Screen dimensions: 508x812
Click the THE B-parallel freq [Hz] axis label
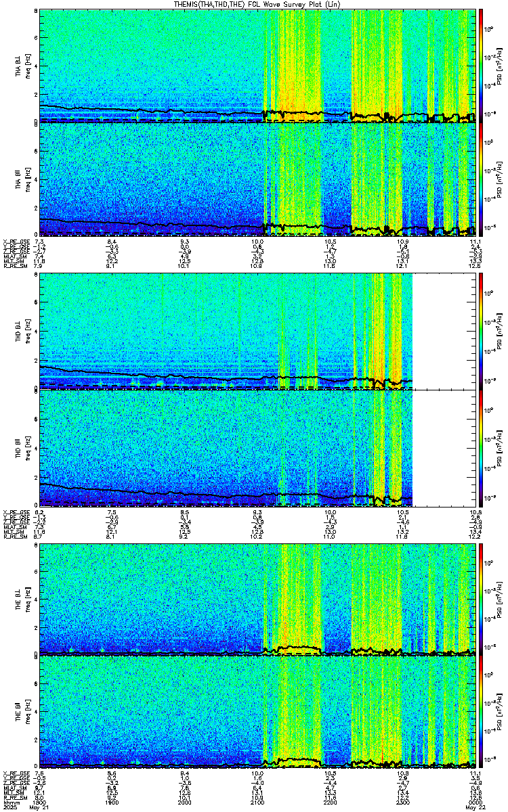[28, 712]
